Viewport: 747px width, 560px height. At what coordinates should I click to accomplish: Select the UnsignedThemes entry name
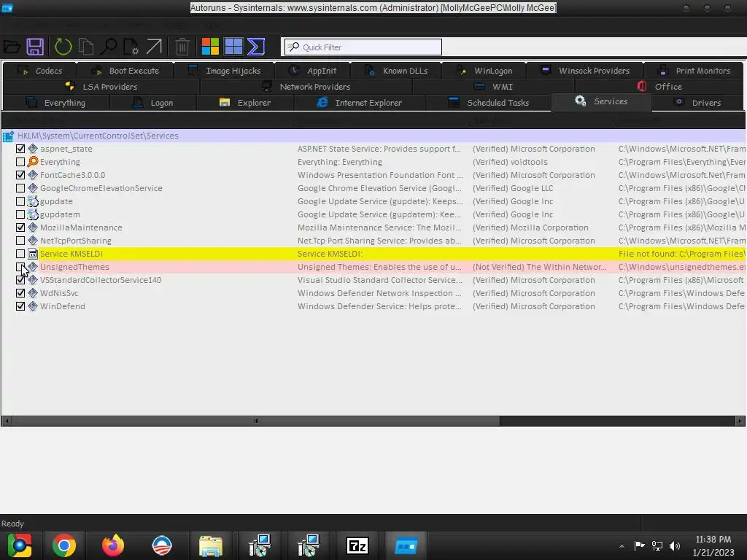tap(74, 267)
